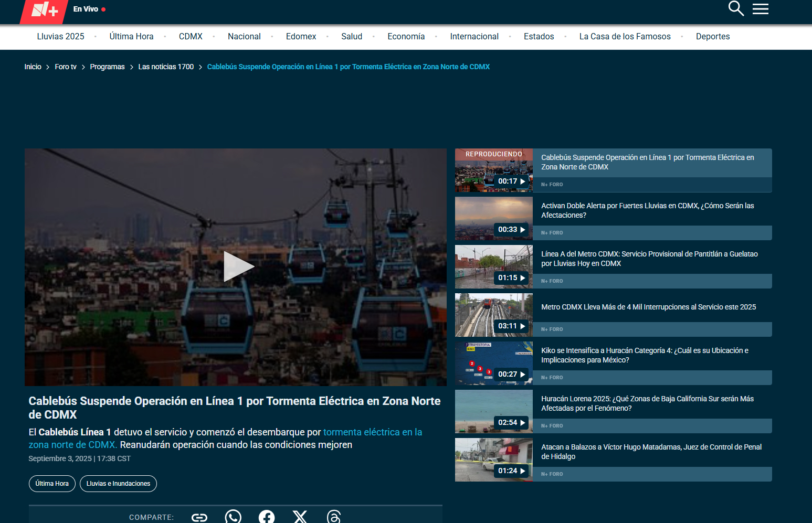Open Lluvias 2025 section
This screenshot has height=523, width=812.
point(60,36)
